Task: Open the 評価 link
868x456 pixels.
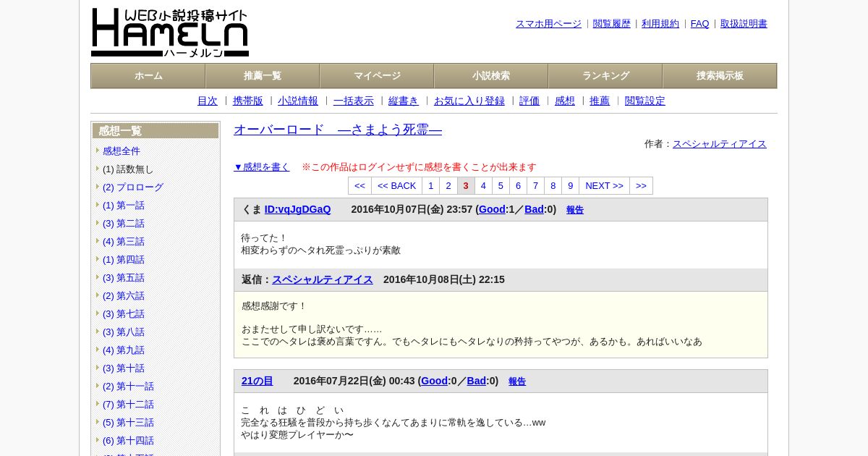Action: point(529,101)
